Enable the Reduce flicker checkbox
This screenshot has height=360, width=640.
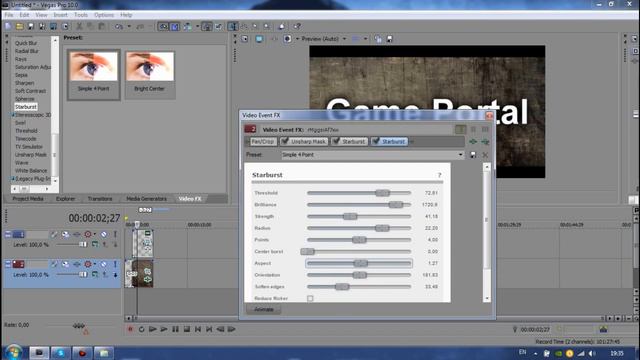310,298
